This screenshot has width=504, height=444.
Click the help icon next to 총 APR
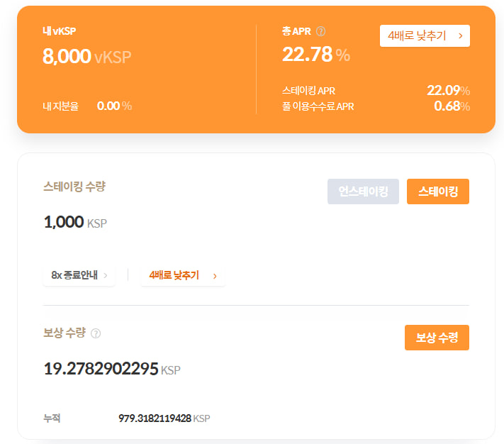click(x=320, y=31)
